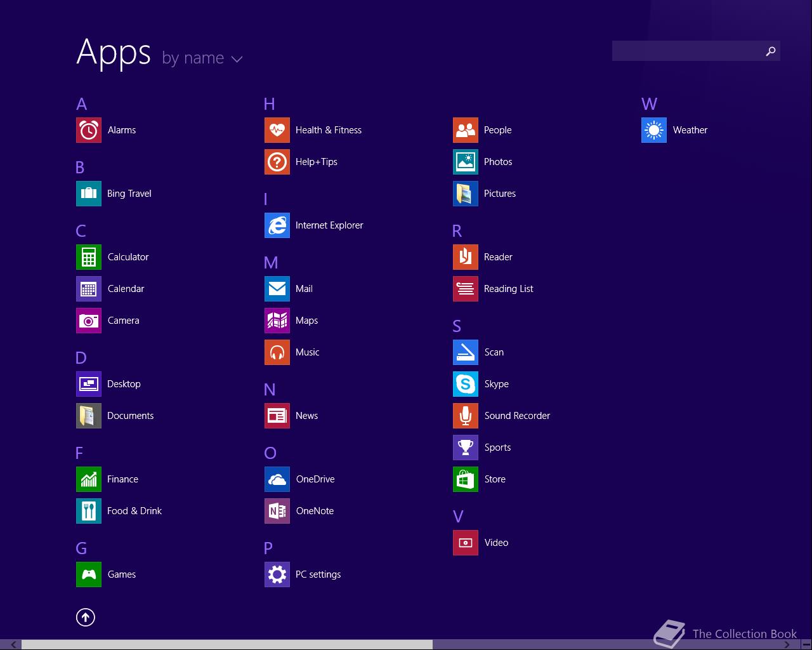The image size is (812, 650).
Task: Open Food & Drink icon
Action: point(89,511)
